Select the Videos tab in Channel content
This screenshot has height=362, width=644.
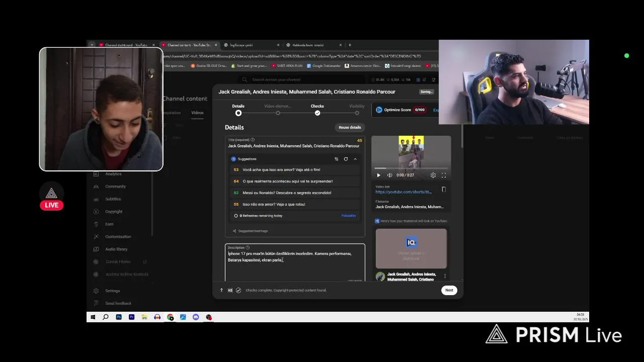click(x=197, y=113)
